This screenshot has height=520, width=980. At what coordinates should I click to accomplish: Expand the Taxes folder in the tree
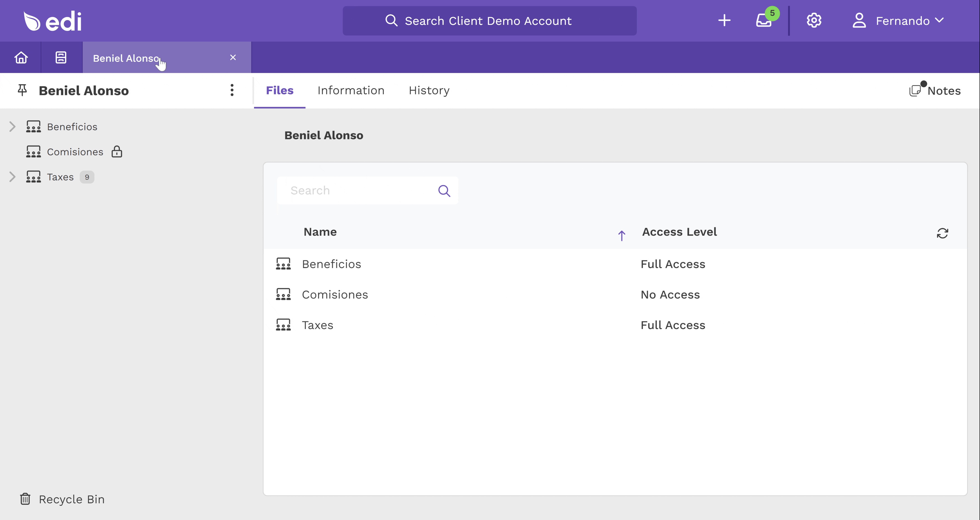click(x=12, y=176)
